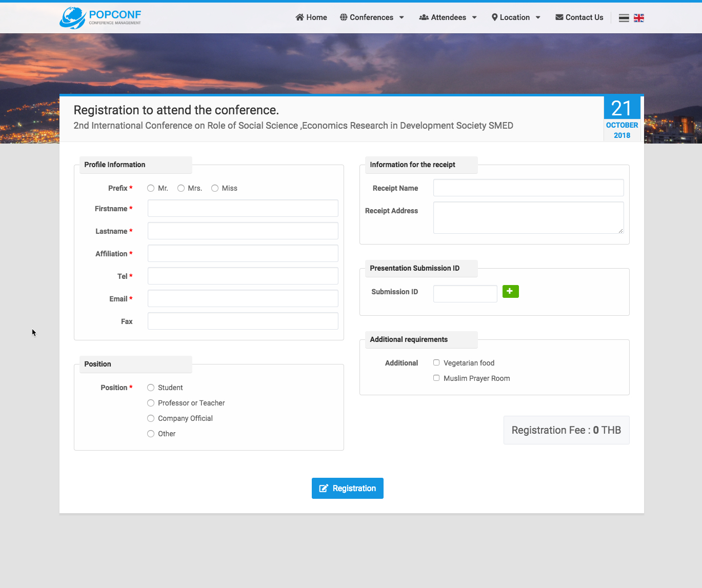Click the green plus Submission ID button
702x588 pixels.
[510, 291]
